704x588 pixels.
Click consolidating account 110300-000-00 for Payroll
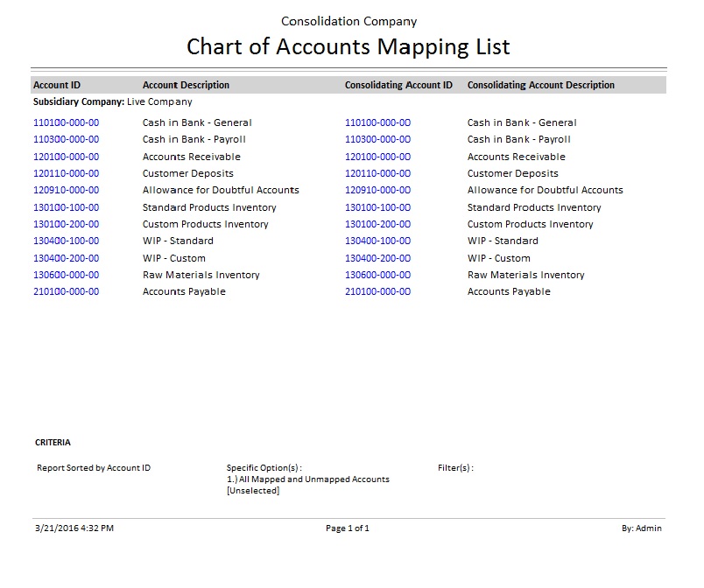point(377,139)
